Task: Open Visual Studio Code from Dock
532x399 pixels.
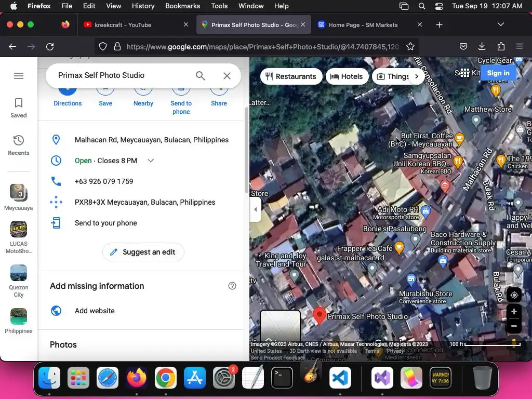Action: click(x=340, y=378)
